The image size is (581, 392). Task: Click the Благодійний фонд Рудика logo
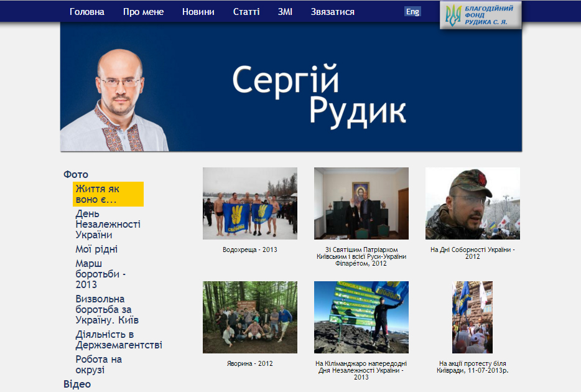480,15
